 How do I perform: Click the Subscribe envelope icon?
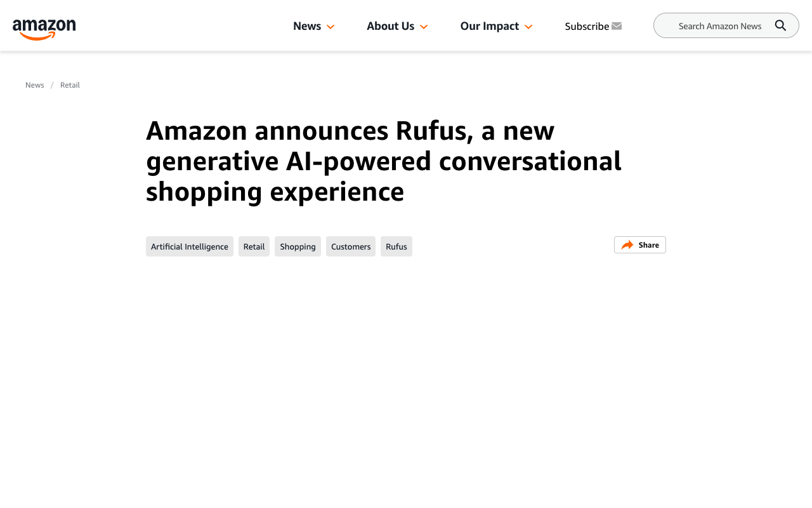click(x=617, y=26)
